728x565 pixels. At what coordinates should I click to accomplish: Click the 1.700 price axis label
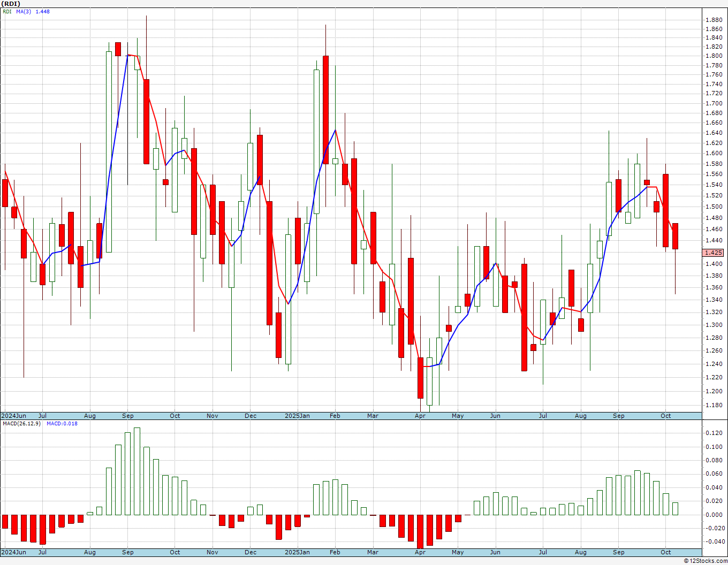point(714,103)
